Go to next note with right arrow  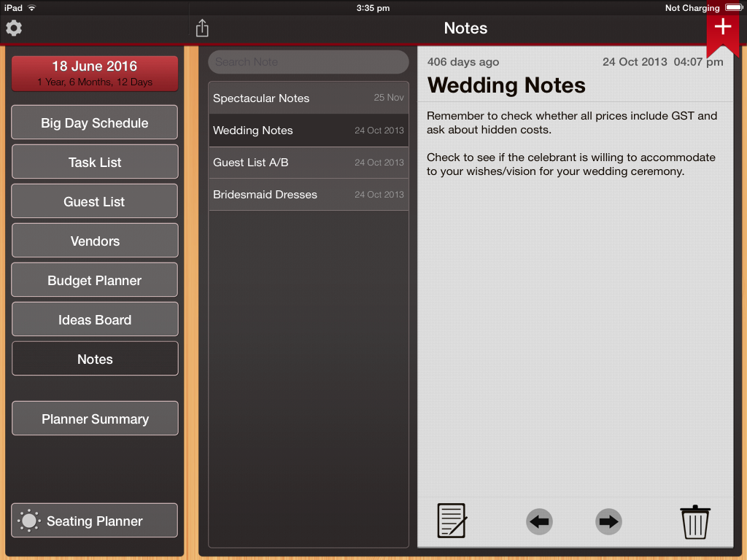click(x=608, y=521)
